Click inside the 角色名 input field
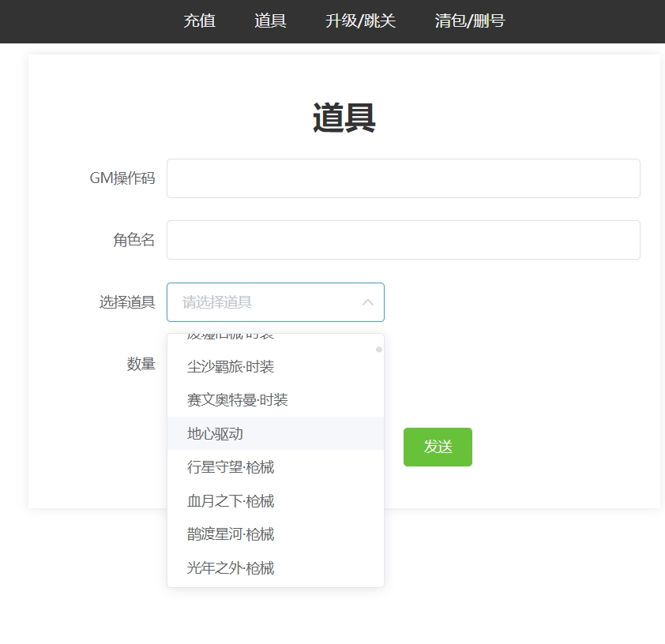Screen dimensions: 665x644 coord(403,239)
